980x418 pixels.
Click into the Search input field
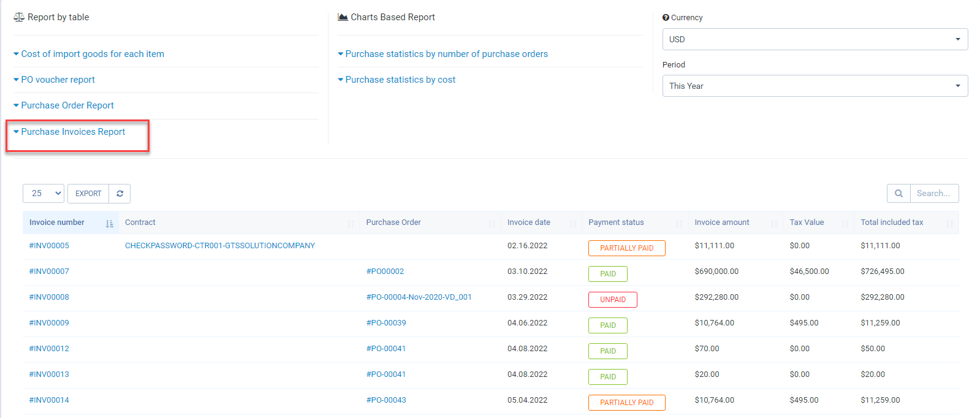coord(933,194)
